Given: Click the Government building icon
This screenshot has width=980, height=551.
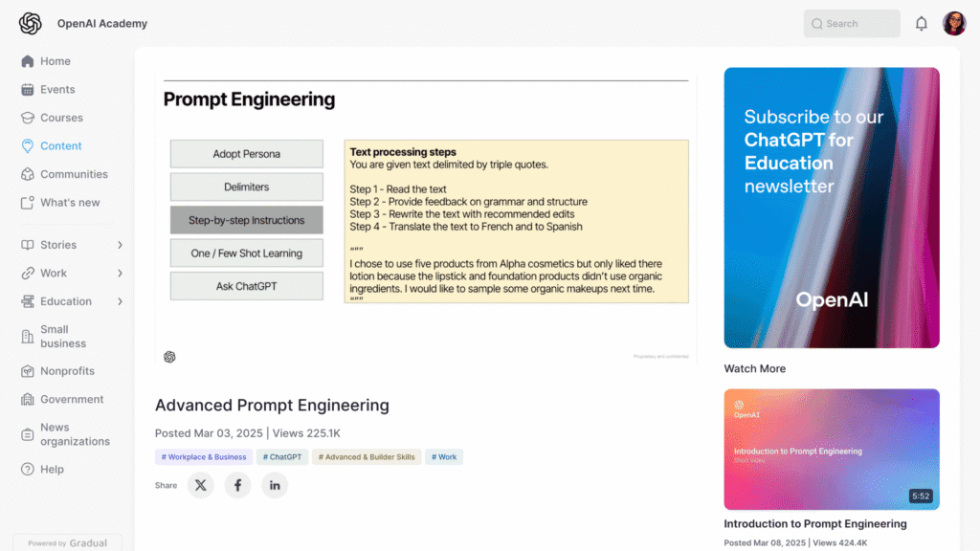Looking at the screenshot, I should (28, 399).
